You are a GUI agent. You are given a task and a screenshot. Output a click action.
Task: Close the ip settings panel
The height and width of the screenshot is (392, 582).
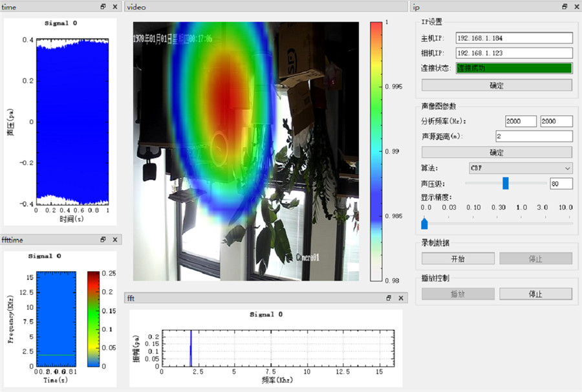pos(576,6)
